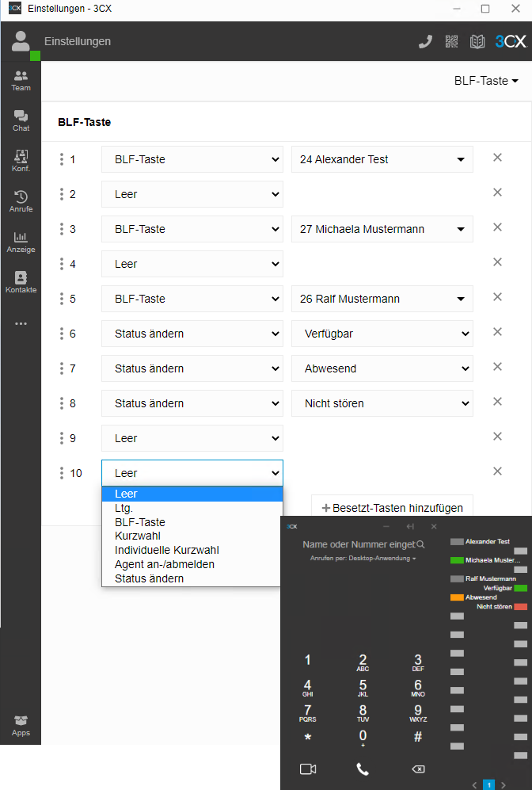The height and width of the screenshot is (790, 532).
Task: Select Kurzwahl from the open dropdown list
Action: point(138,536)
